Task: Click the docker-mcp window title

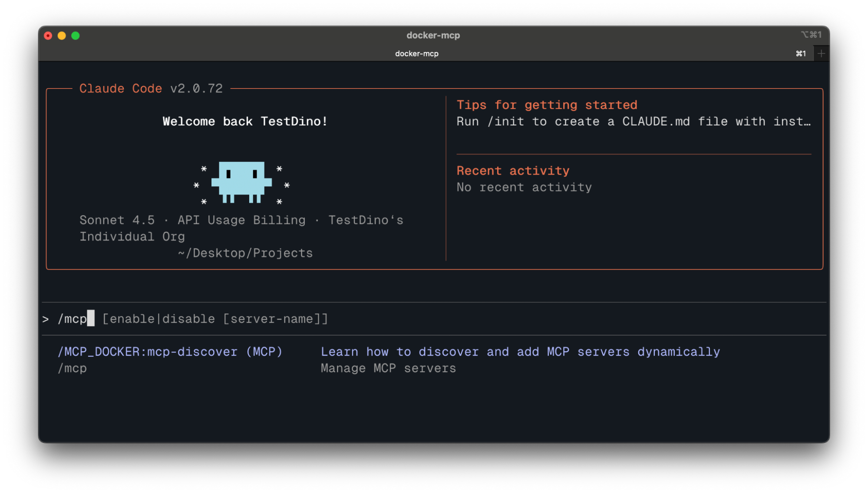Action: pyautogui.click(x=434, y=35)
